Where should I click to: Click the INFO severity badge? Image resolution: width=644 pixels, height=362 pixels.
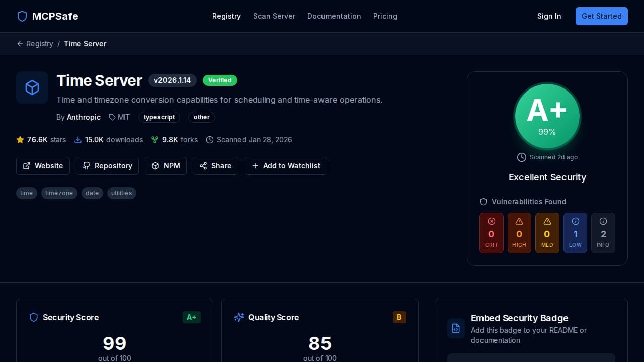click(603, 233)
